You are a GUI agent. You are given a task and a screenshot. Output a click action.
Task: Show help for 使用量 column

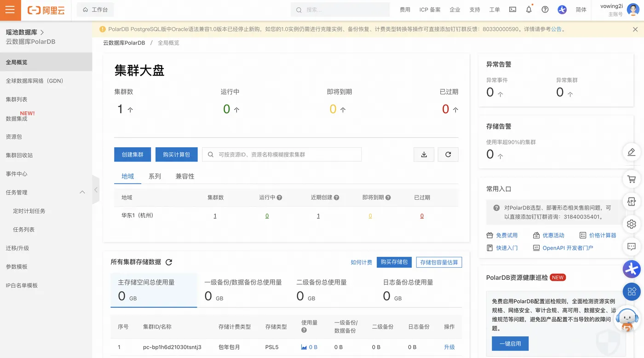[x=304, y=330]
